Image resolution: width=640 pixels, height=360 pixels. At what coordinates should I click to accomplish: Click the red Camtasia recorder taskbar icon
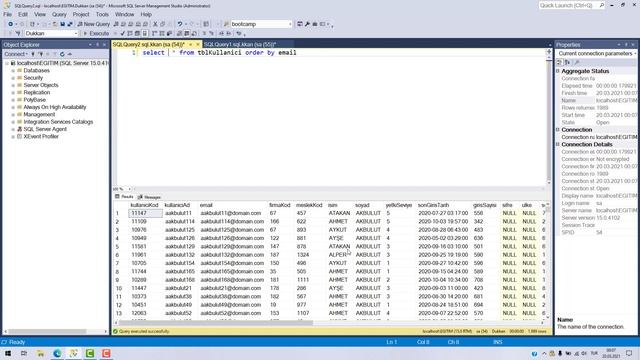point(106,353)
